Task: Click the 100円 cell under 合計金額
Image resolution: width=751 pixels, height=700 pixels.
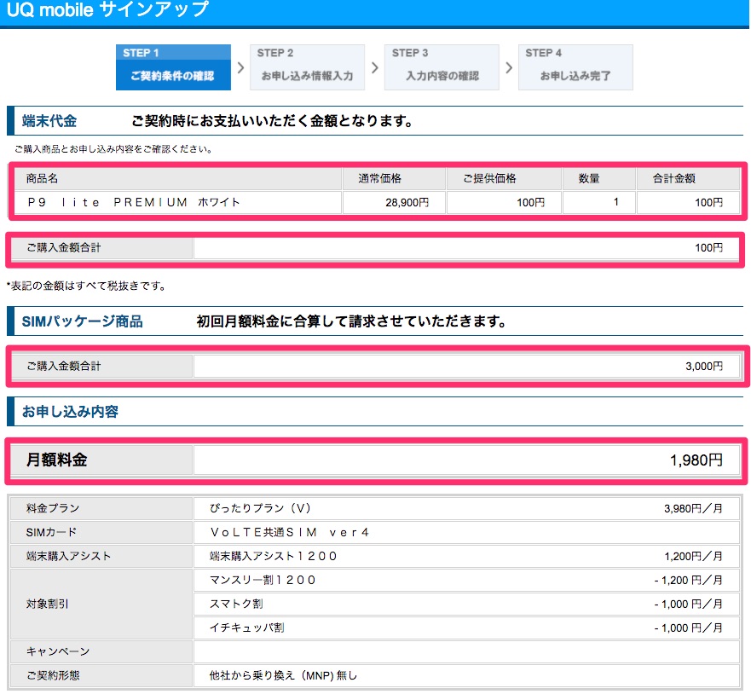Action: point(688,202)
